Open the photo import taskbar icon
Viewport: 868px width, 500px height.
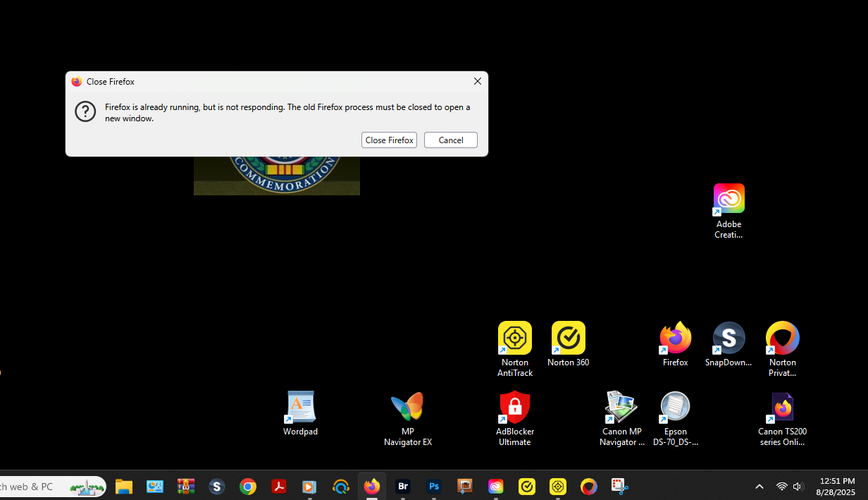(465, 487)
